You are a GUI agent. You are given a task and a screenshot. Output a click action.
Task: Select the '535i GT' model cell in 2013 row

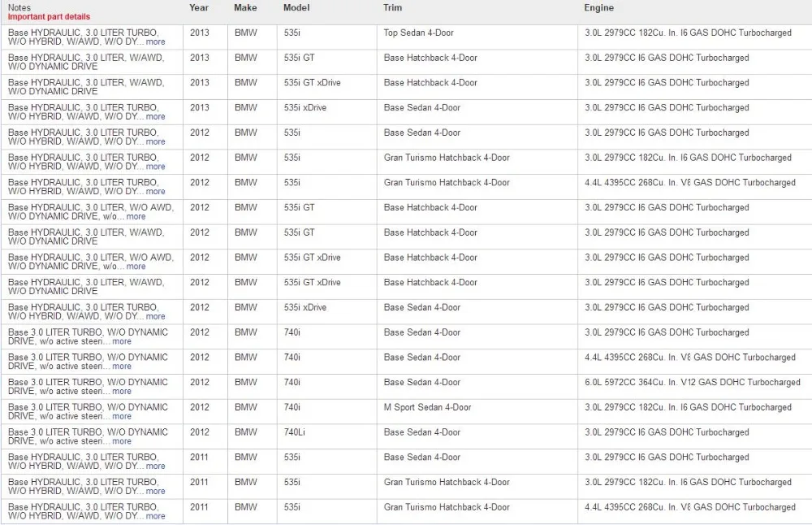point(327,63)
